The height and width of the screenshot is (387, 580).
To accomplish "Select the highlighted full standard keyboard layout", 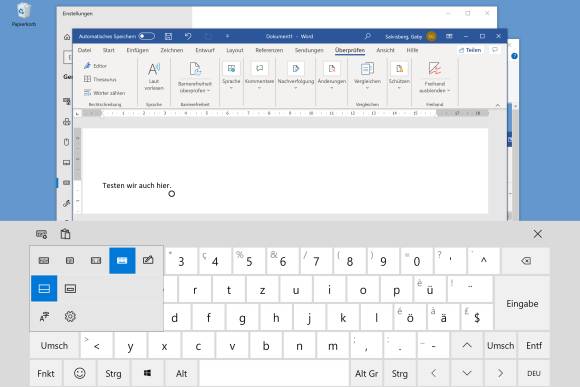I will (x=122, y=261).
